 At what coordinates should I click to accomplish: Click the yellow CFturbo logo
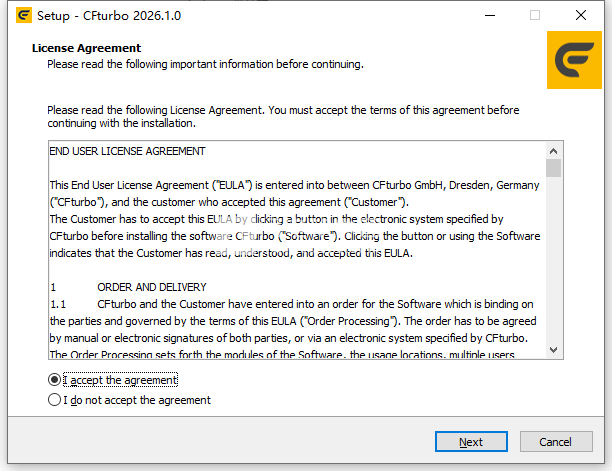coord(573,60)
